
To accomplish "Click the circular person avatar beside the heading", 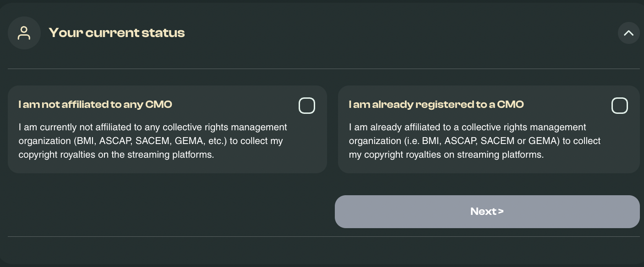I will (24, 33).
